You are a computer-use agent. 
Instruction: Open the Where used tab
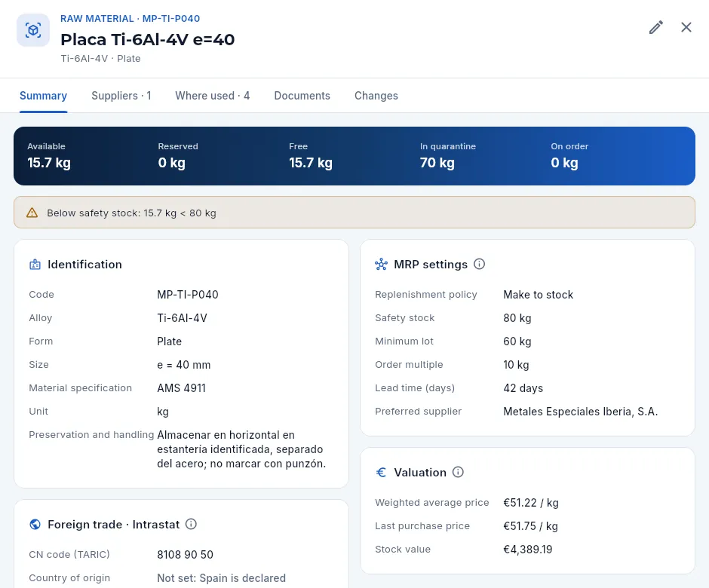[213, 96]
